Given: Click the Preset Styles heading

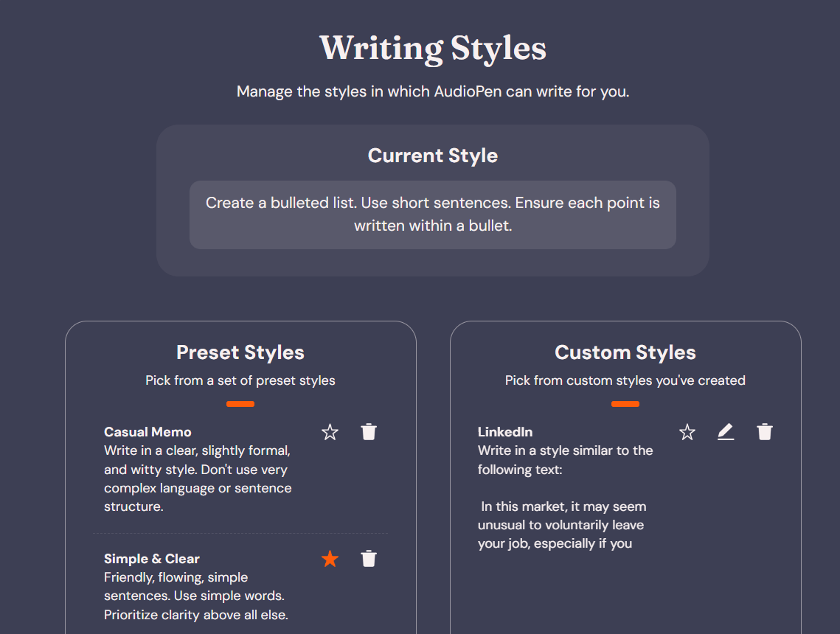Looking at the screenshot, I should tap(240, 352).
